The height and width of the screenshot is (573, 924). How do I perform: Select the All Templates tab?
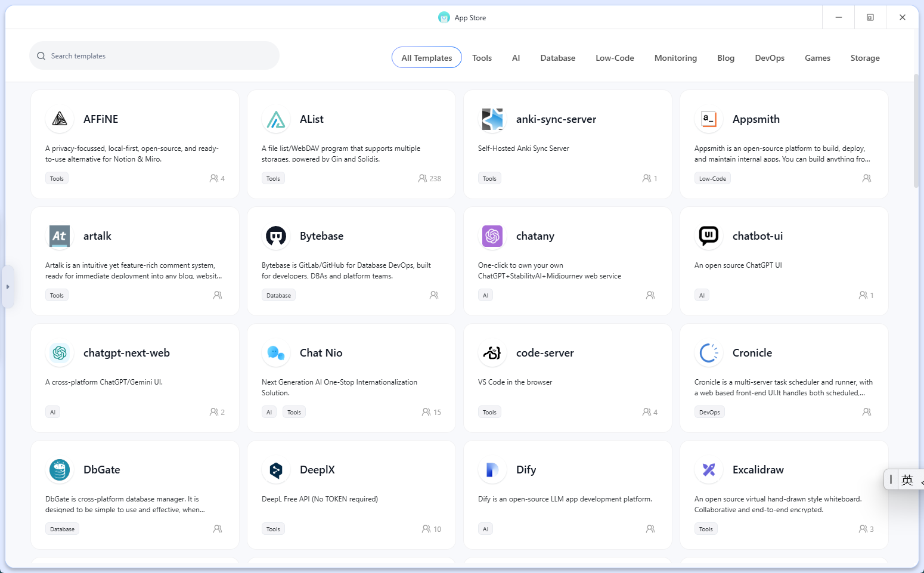point(427,58)
